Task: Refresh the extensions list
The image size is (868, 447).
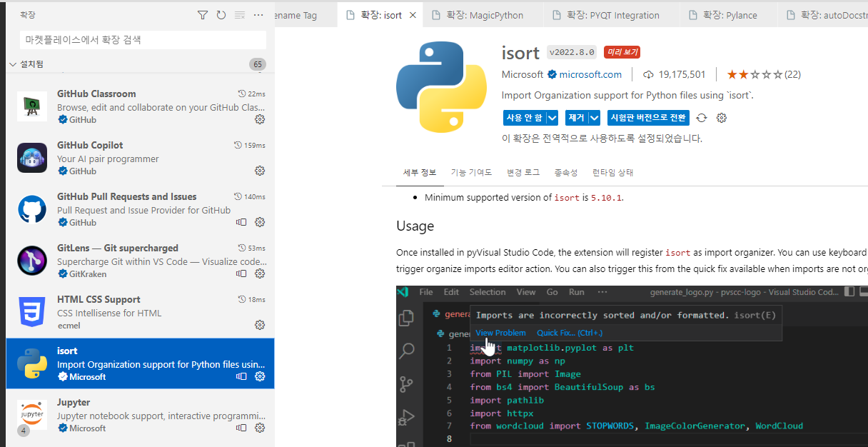Action: (x=221, y=15)
